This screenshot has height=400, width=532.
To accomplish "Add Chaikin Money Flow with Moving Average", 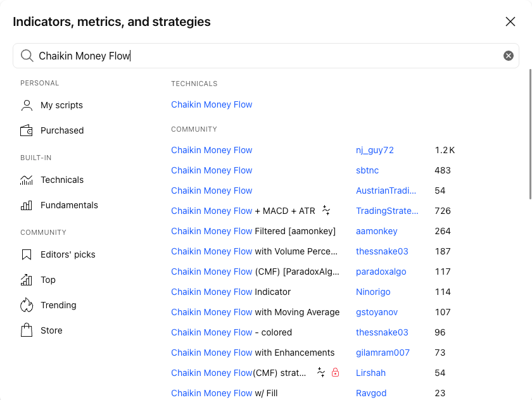I will point(255,312).
